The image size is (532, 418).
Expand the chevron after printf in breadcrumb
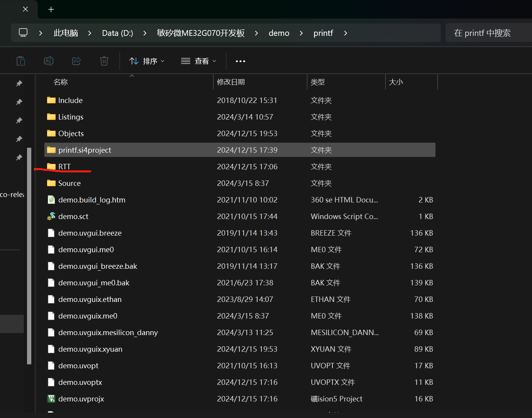346,33
